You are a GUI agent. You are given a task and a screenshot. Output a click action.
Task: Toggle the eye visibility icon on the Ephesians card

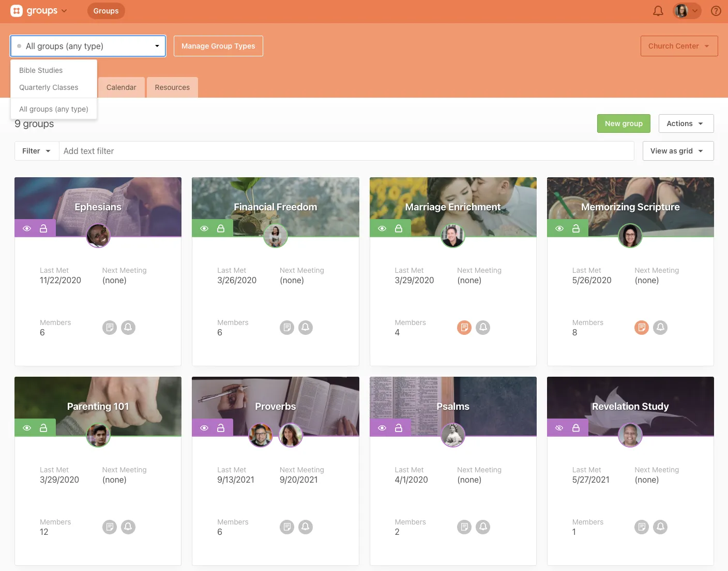coord(27,228)
